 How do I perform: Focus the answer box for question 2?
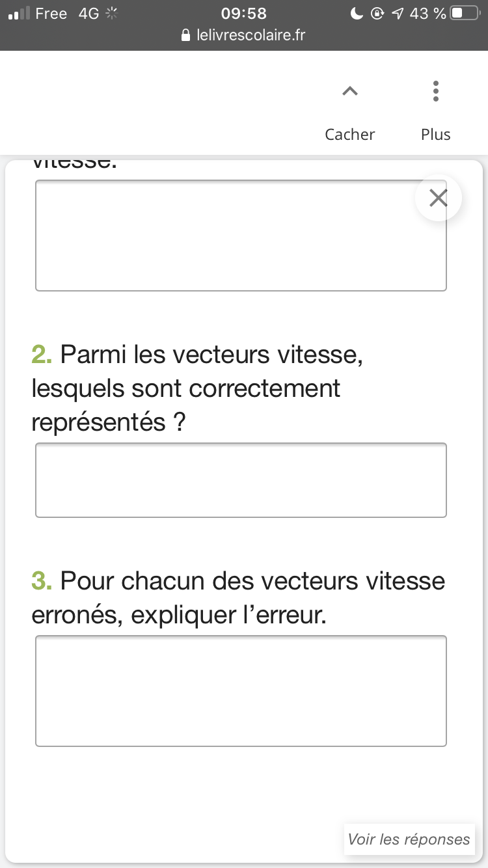[x=241, y=480]
